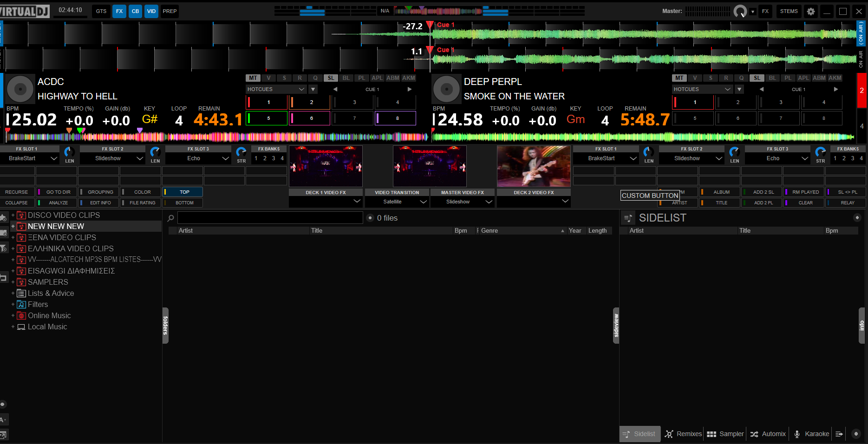The height and width of the screenshot is (444, 868).
Task: Click the sidelist options icon
Action: pos(628,218)
